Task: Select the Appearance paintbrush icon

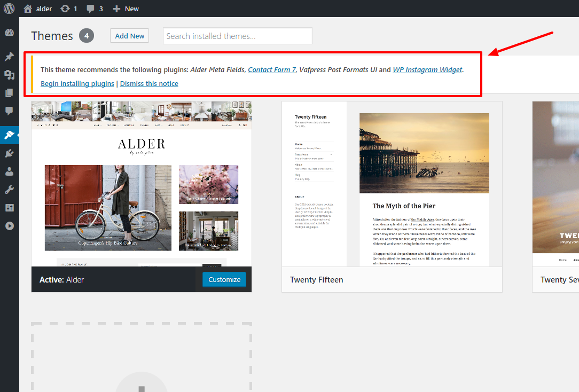Action: coord(10,135)
